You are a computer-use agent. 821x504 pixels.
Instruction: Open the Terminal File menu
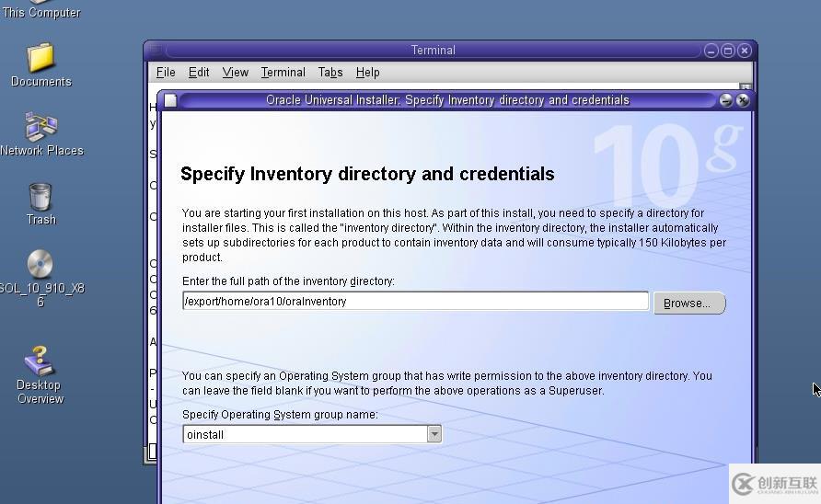tap(166, 73)
